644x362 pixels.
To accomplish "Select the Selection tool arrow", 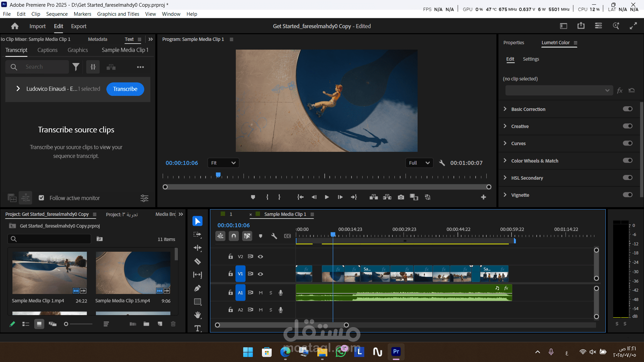I will (198, 221).
